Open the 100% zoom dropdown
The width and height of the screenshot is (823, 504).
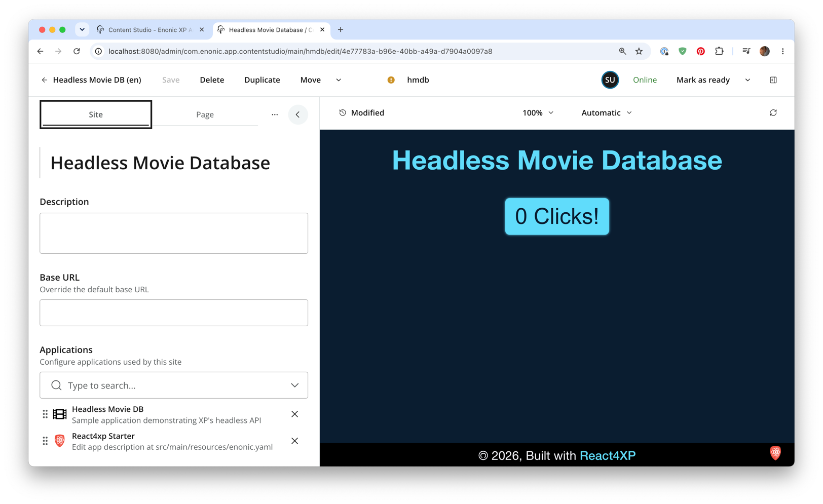[x=538, y=113]
